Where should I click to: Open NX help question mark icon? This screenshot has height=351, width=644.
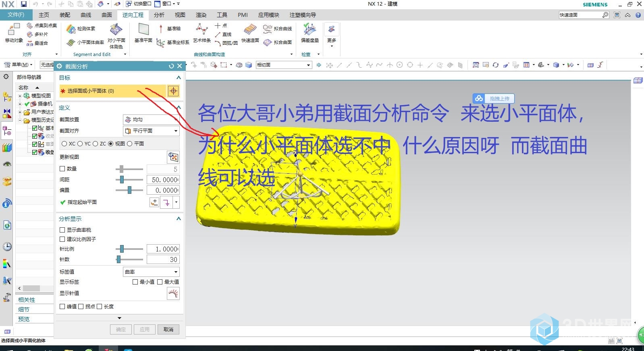(638, 15)
